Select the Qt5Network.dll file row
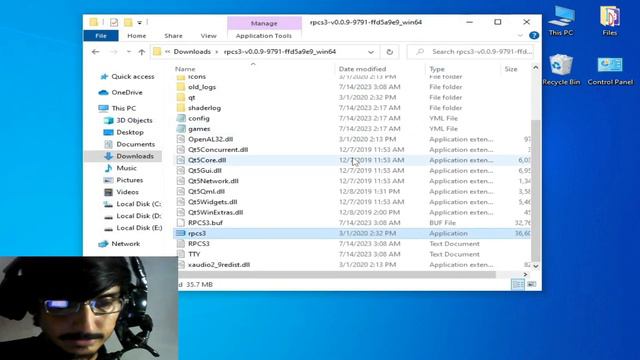This screenshot has height=360, width=640. pyautogui.click(x=353, y=181)
